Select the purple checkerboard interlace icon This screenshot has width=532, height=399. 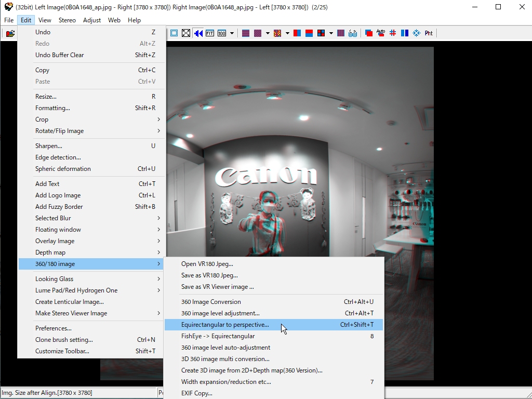(258, 33)
